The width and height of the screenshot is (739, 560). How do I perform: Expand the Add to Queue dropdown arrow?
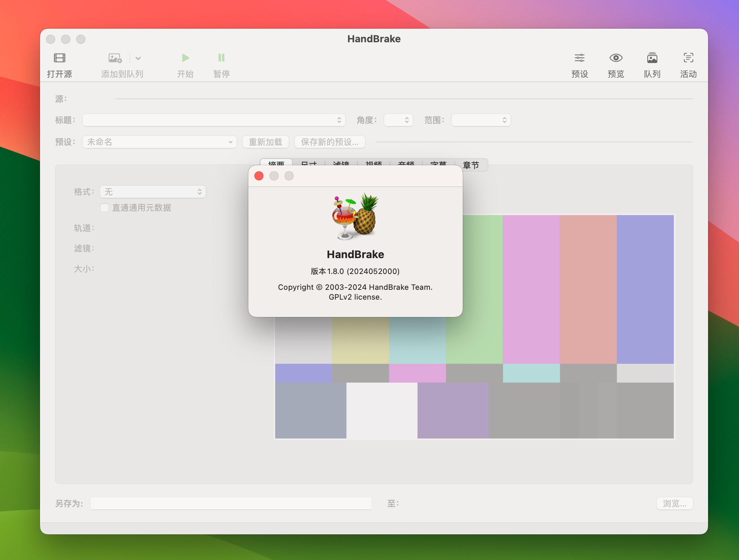coord(138,58)
